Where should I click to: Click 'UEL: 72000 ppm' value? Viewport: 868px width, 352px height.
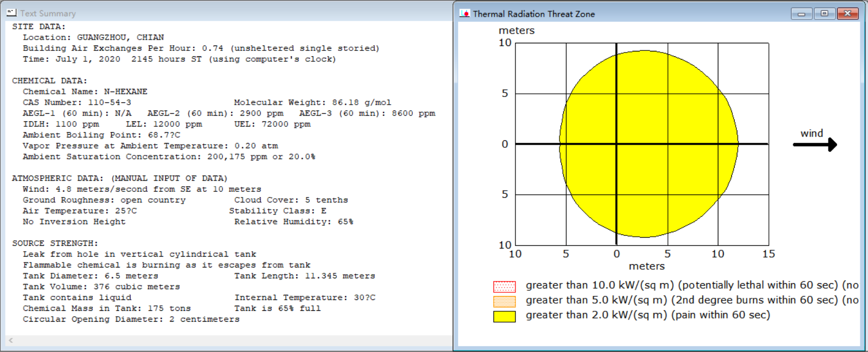pos(272,124)
